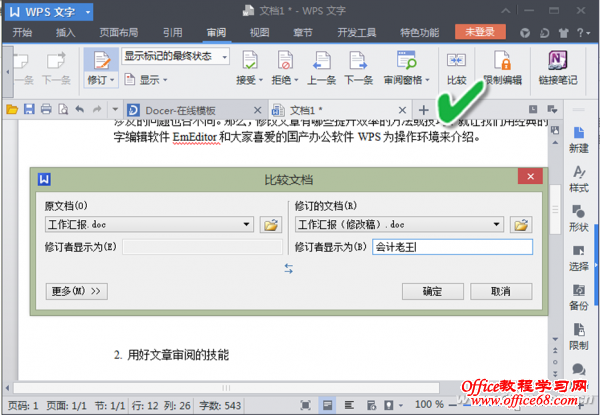Viewport: 600px width, 415px height.
Task: Open the 页面布局 ribbon tab
Action: click(119, 33)
